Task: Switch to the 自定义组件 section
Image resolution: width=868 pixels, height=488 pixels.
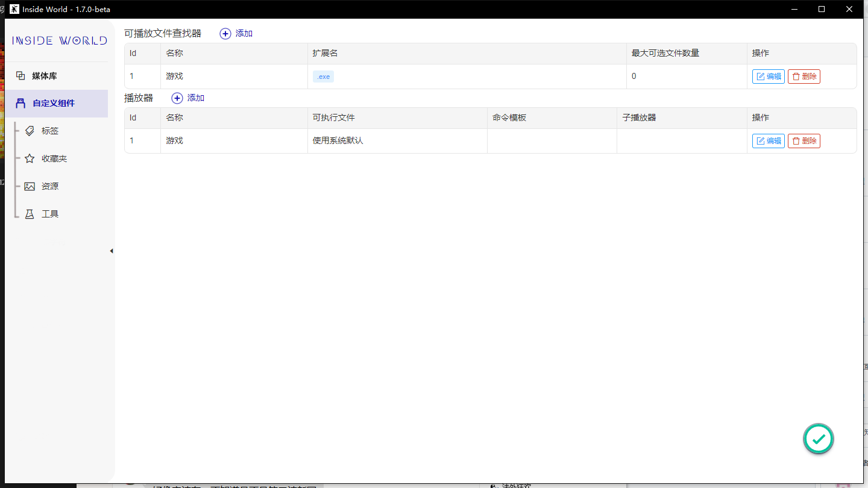Action: (x=53, y=103)
